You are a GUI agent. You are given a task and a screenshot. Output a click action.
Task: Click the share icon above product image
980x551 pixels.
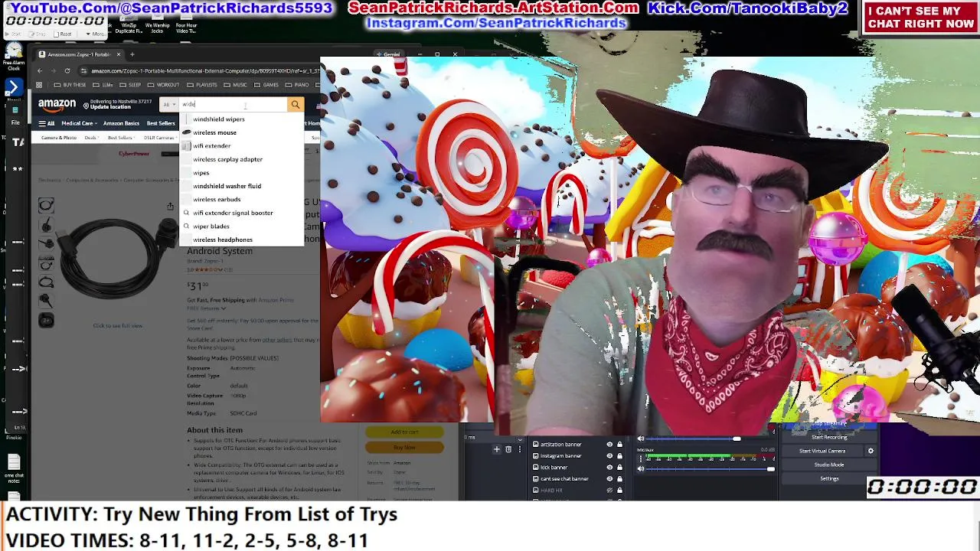tap(170, 207)
